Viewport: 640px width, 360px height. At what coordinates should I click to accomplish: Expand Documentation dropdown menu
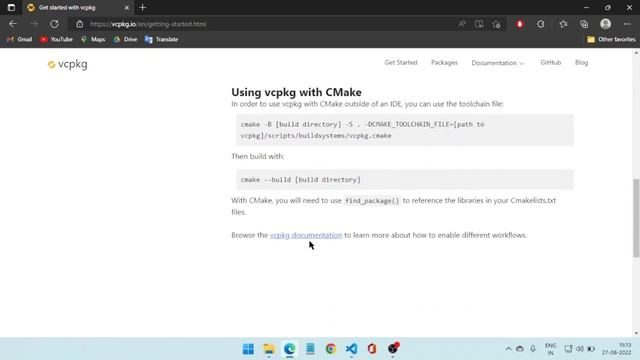click(498, 63)
